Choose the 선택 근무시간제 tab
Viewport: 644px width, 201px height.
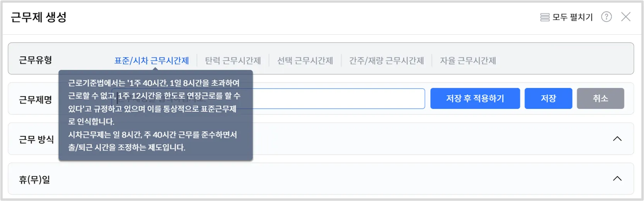coord(305,60)
